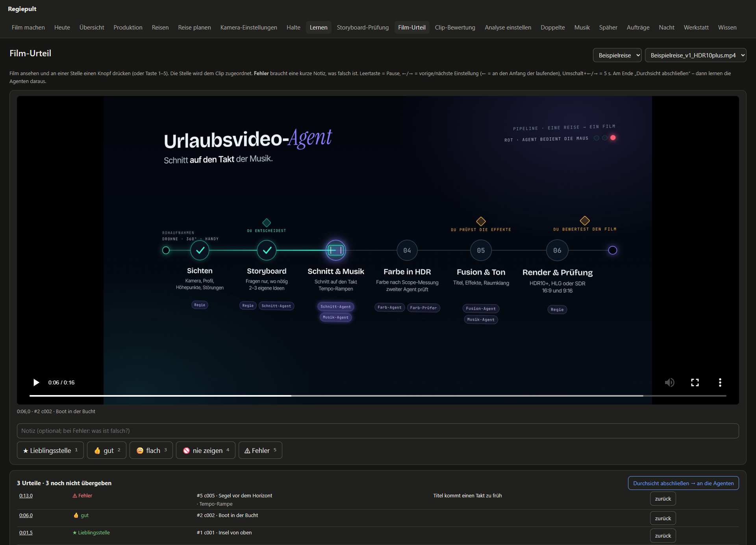Select the Reisen tab
Screen dimensions: 756x545
(x=160, y=28)
